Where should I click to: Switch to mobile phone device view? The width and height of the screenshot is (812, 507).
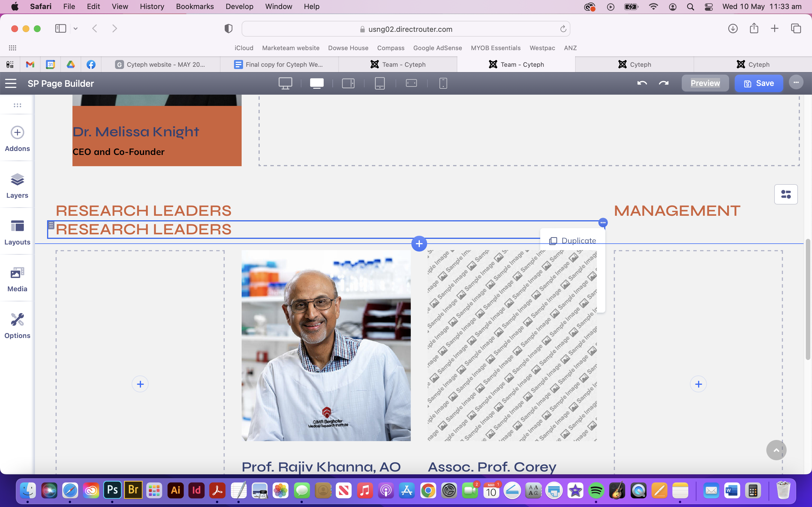pyautogui.click(x=443, y=83)
